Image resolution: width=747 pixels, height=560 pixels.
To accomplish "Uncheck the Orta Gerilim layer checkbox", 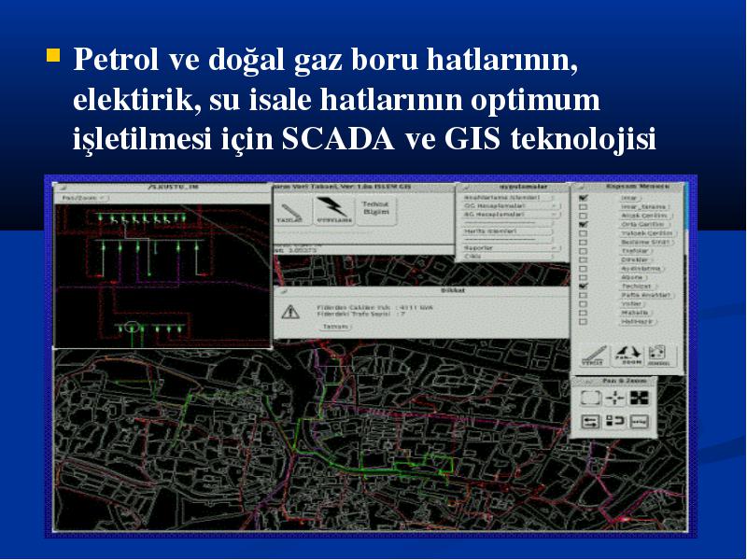I will pyautogui.click(x=583, y=224).
